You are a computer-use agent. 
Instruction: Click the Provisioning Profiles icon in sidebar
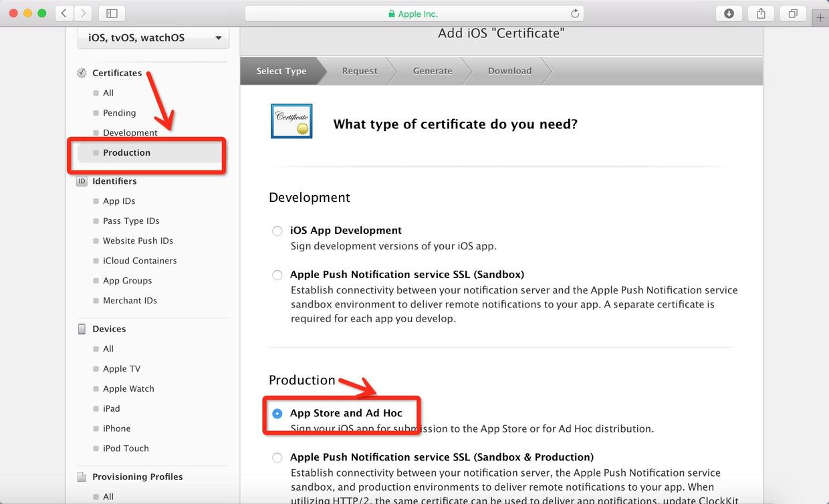(x=82, y=476)
